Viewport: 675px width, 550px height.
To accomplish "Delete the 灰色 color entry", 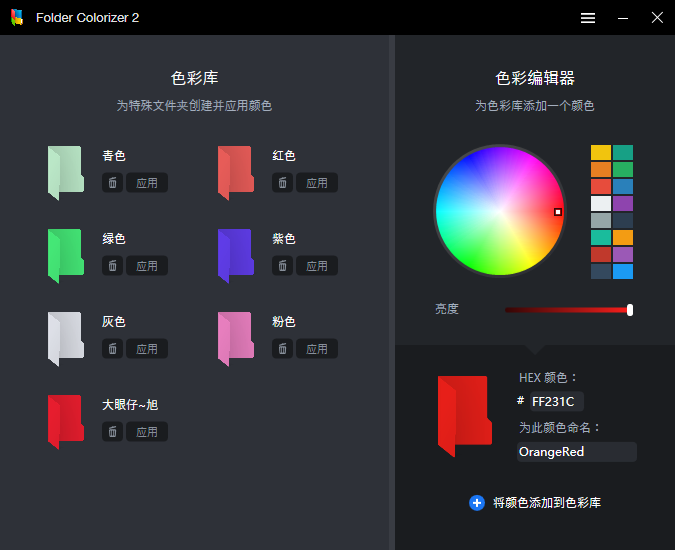I will coord(112,349).
